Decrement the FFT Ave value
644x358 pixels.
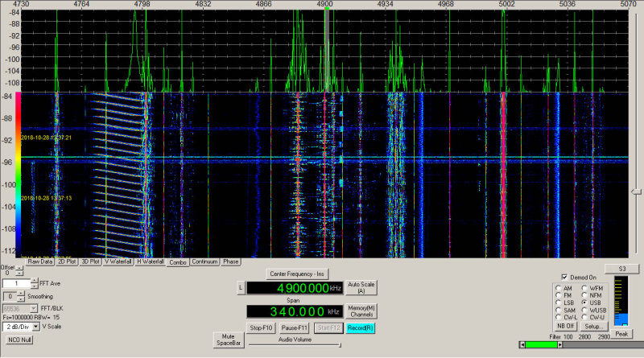[x=34, y=286]
